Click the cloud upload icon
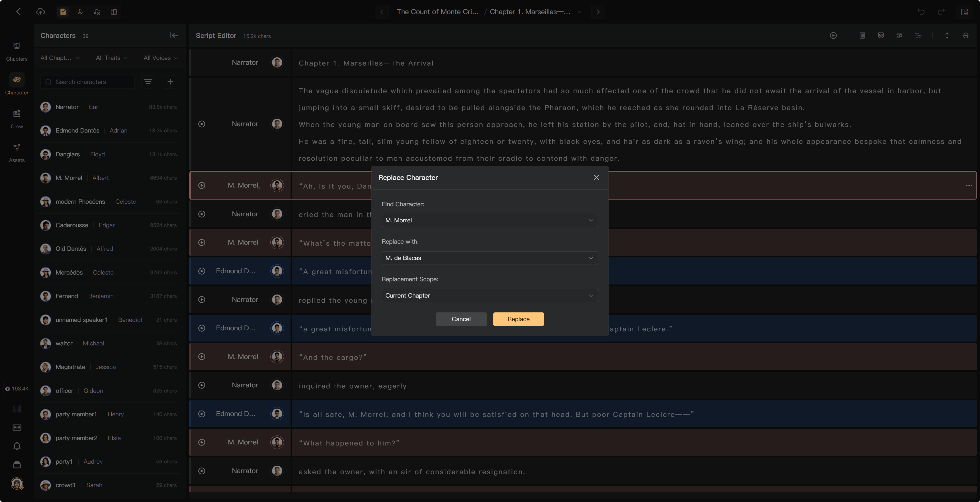Image resolution: width=980 pixels, height=502 pixels. [x=40, y=12]
